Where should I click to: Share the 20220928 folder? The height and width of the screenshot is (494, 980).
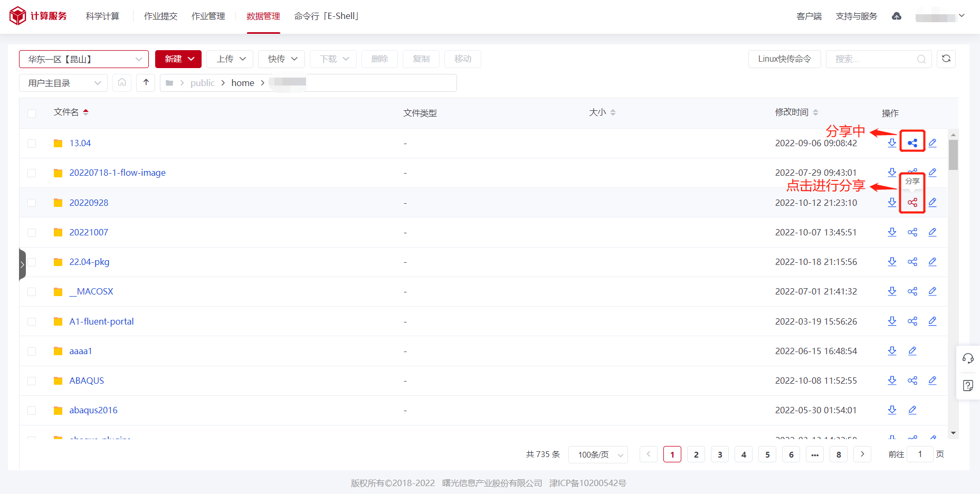(912, 203)
